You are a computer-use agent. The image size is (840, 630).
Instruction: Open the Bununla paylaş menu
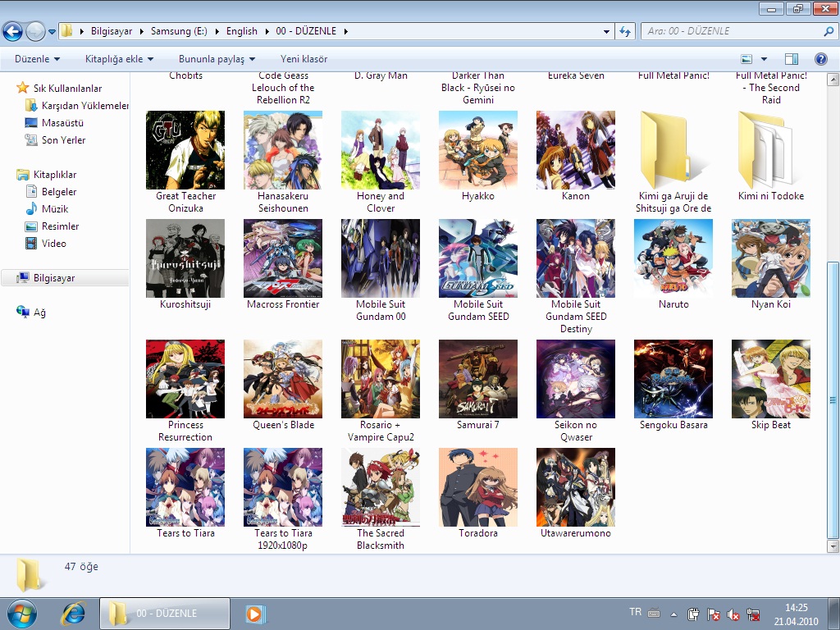pos(217,59)
